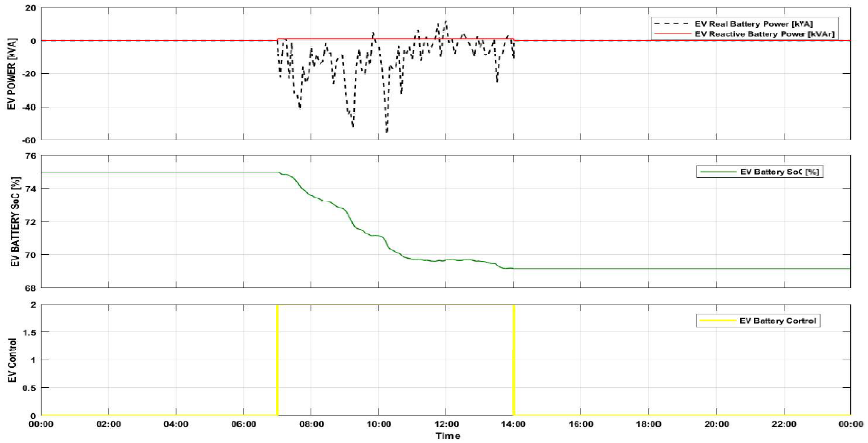Click the EV Battery Control legend entry

778,320
